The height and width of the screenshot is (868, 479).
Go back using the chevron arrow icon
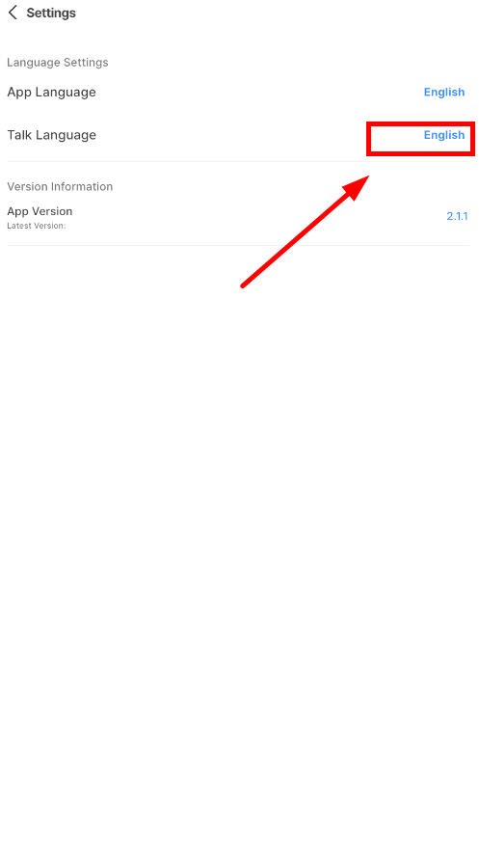[13, 13]
